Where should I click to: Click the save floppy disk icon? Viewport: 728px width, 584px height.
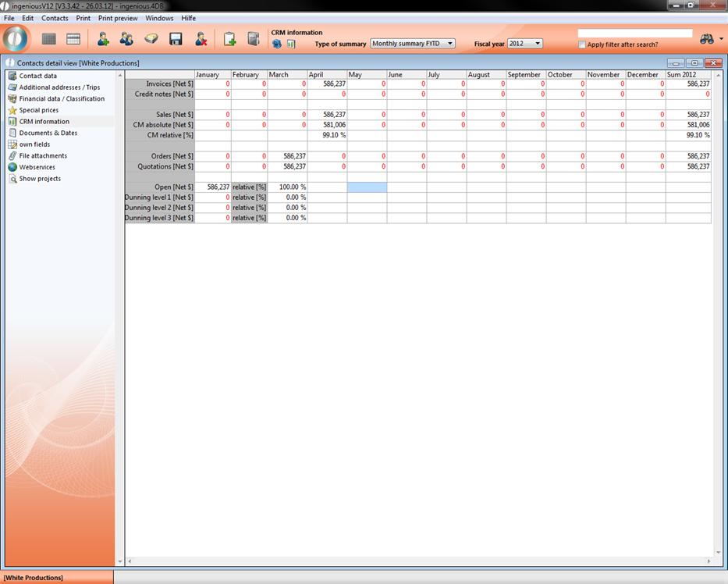tap(176, 39)
